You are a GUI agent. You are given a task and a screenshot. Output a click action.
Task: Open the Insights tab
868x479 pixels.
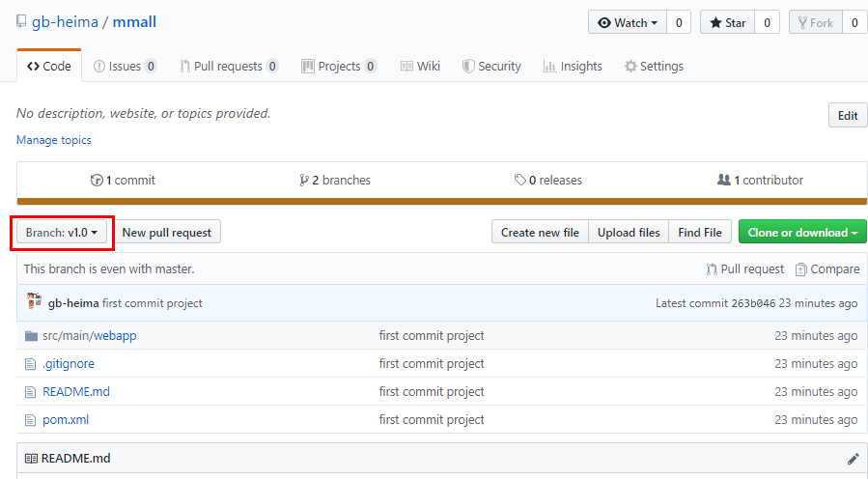(573, 66)
